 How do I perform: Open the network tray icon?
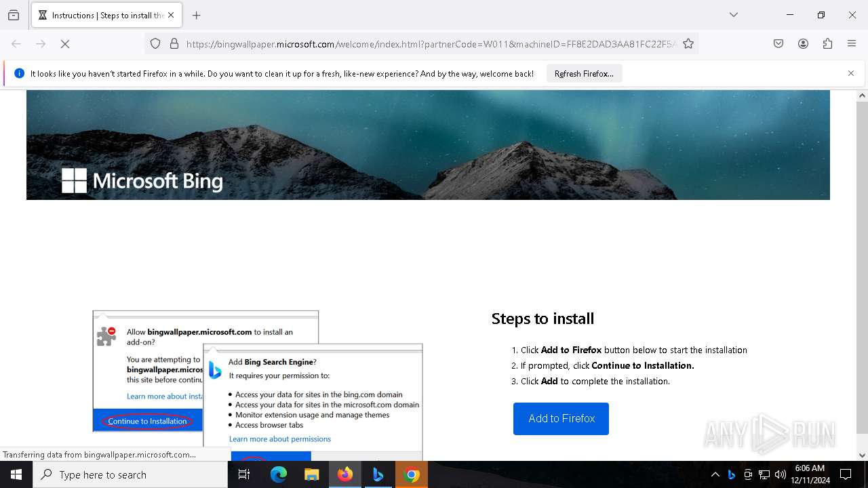(x=764, y=474)
